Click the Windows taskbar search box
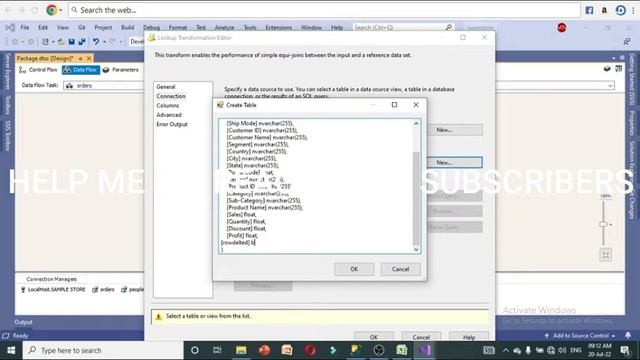 (x=103, y=350)
